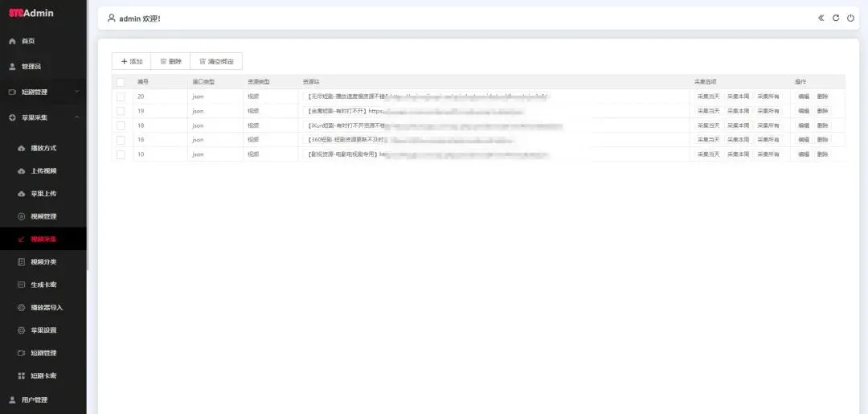
Task: Collapse the 苹果采集 menu chevron
Action: [x=77, y=117]
